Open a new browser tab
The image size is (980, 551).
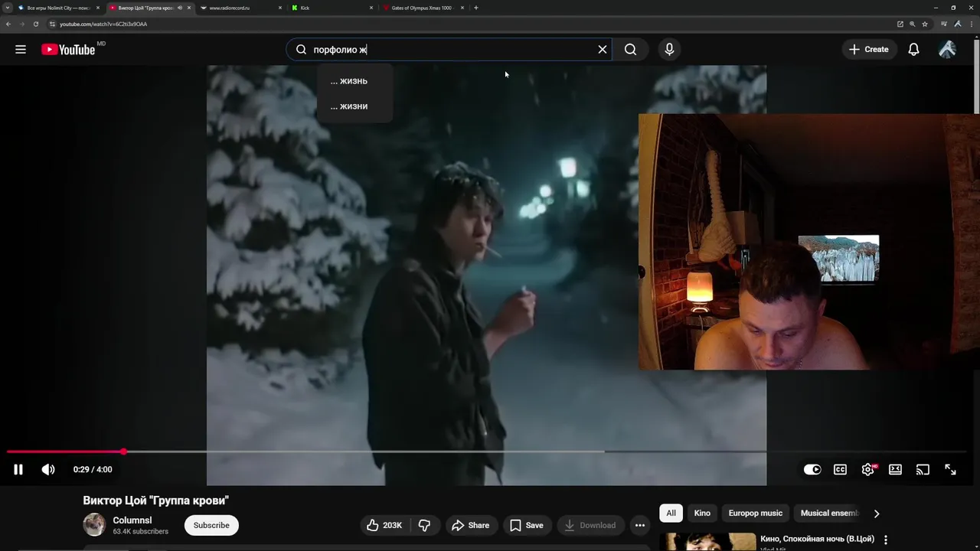coord(476,8)
